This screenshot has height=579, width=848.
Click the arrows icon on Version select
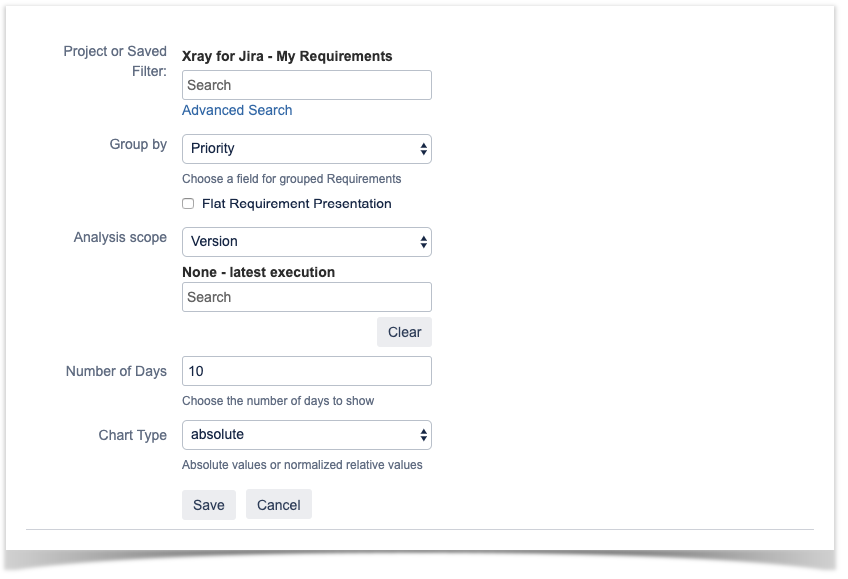pyautogui.click(x=423, y=242)
